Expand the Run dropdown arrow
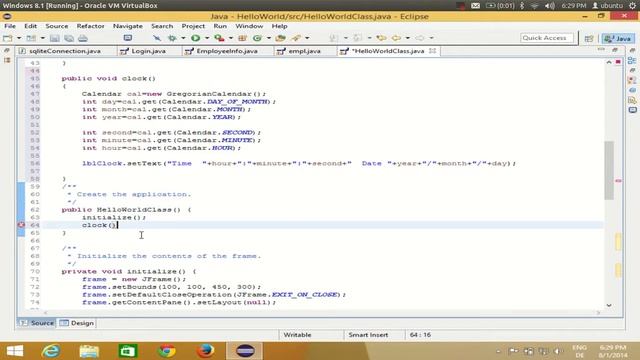The image size is (640, 360). click(x=207, y=38)
